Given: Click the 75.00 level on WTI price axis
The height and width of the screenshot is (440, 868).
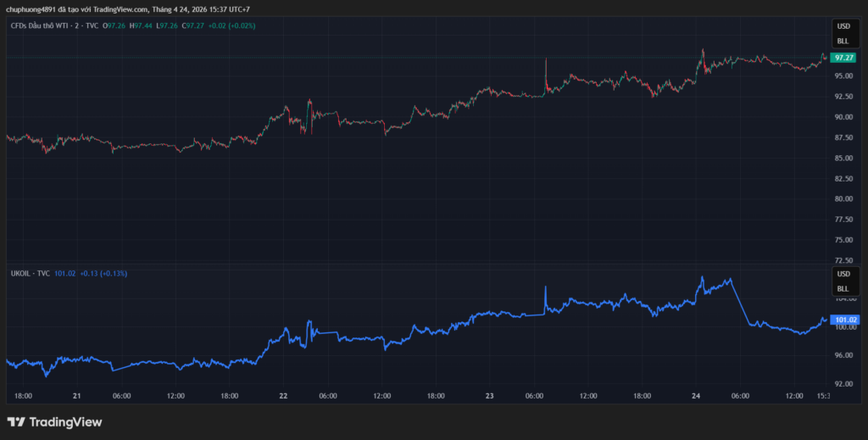Looking at the screenshot, I should [x=843, y=240].
